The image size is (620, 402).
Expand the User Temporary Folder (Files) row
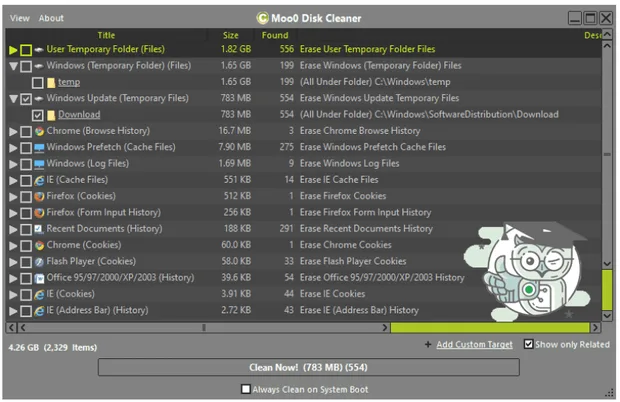click(x=13, y=50)
